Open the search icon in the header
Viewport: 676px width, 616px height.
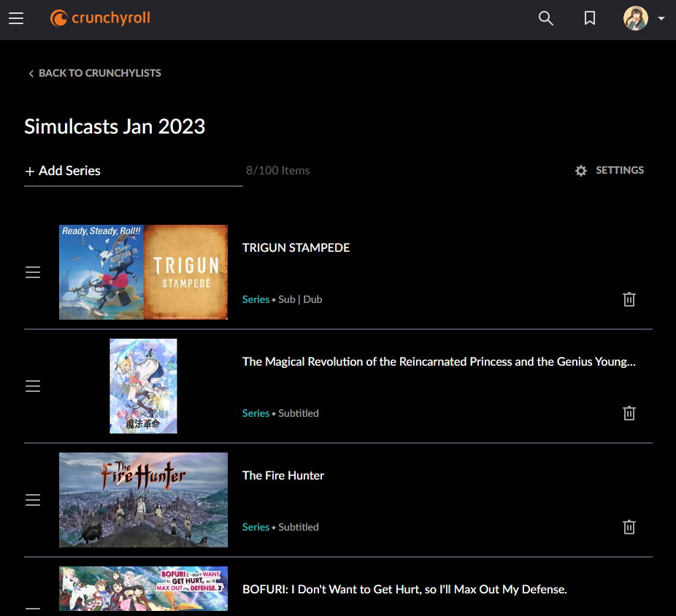545,18
